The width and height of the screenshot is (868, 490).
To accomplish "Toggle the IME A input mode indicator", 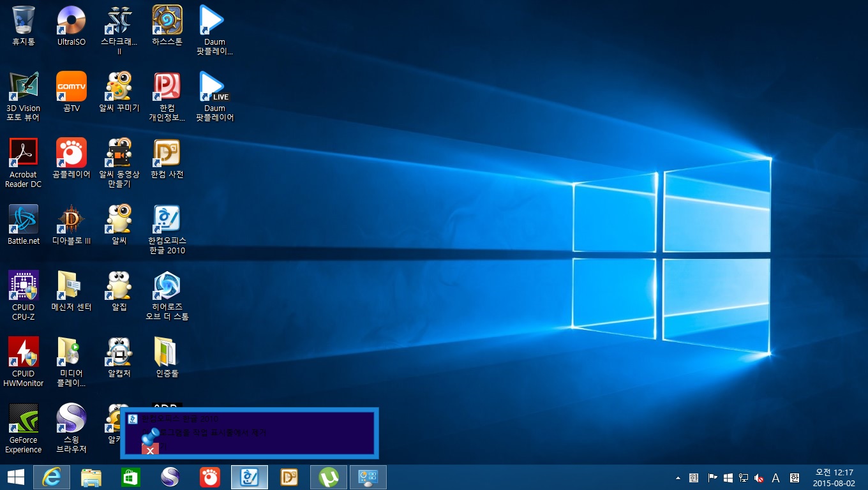I will [x=776, y=478].
